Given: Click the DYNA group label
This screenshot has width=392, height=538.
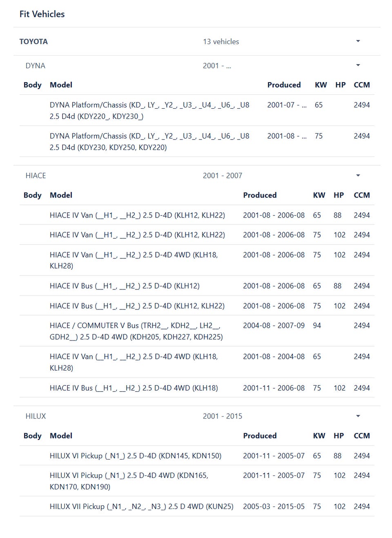Looking at the screenshot, I should pyautogui.click(x=36, y=66).
